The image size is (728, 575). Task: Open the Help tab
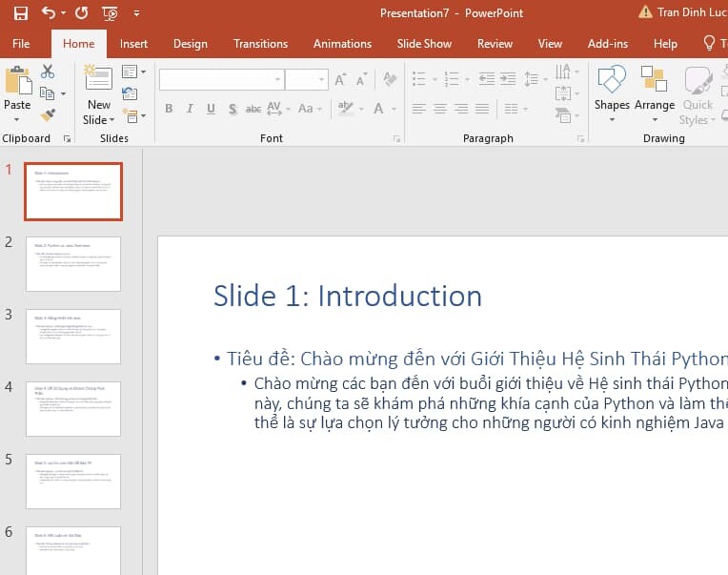click(665, 44)
